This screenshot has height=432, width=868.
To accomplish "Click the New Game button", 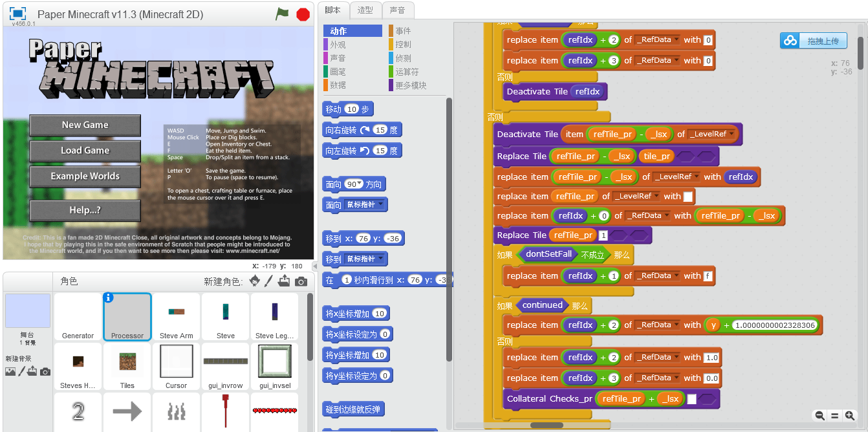I will click(85, 125).
